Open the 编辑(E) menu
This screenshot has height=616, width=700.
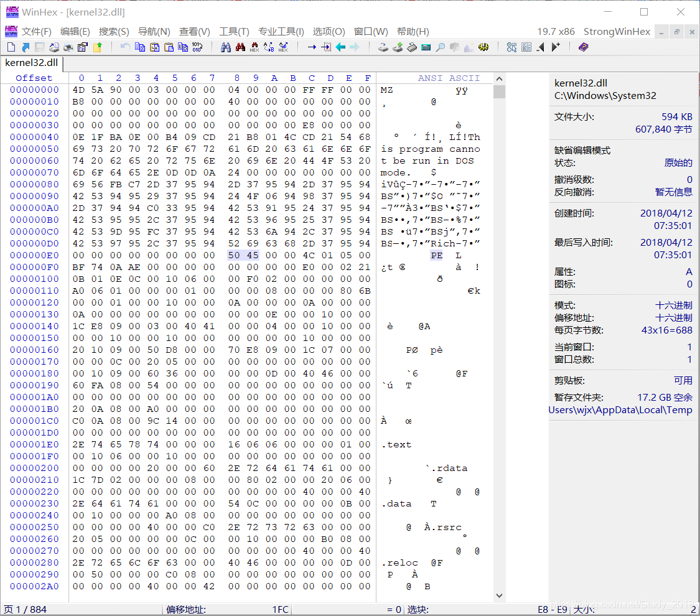coord(75,31)
